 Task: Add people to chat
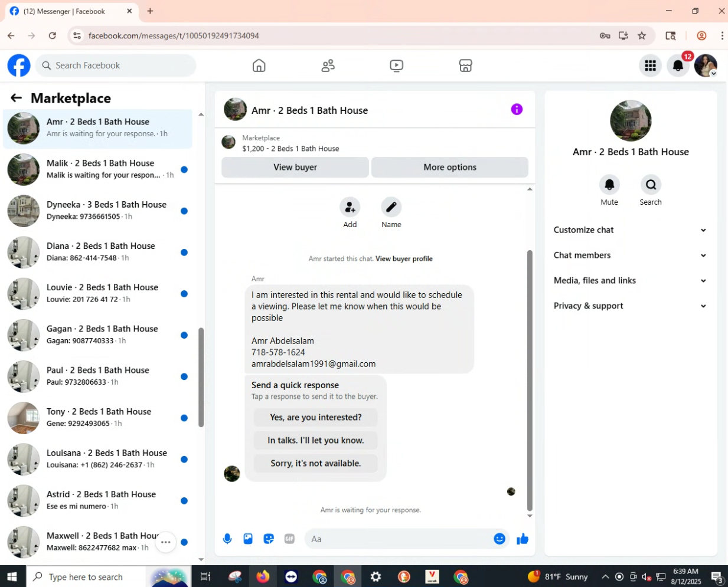point(350,207)
